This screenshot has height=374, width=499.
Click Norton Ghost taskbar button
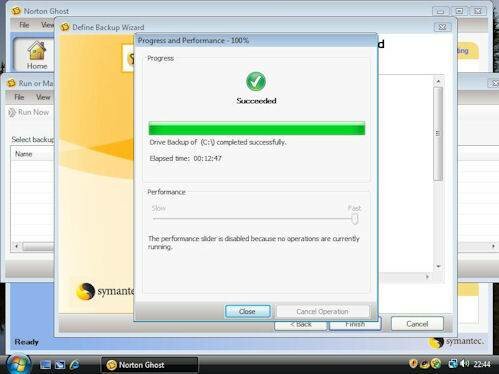click(149, 365)
